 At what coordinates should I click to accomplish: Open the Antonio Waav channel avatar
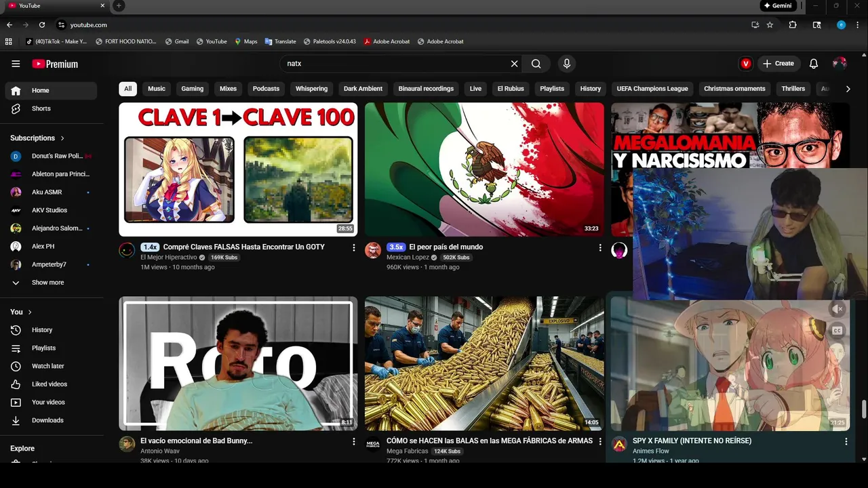pos(127,444)
